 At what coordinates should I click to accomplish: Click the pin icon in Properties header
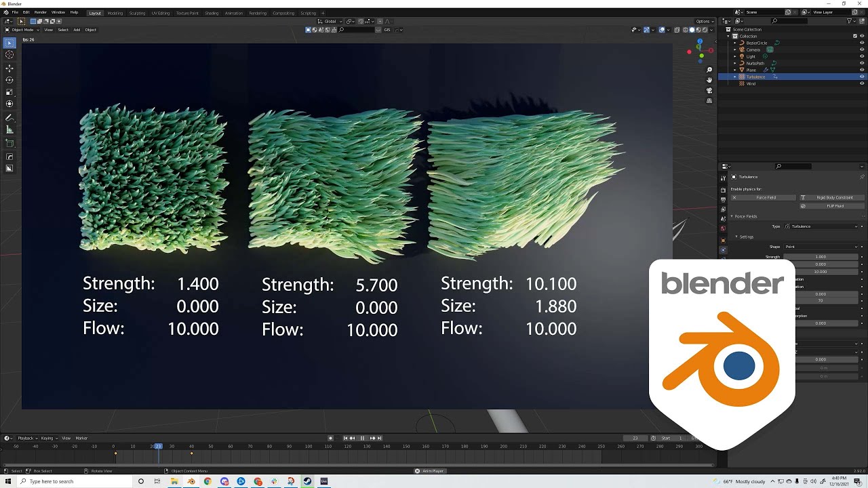point(862,177)
